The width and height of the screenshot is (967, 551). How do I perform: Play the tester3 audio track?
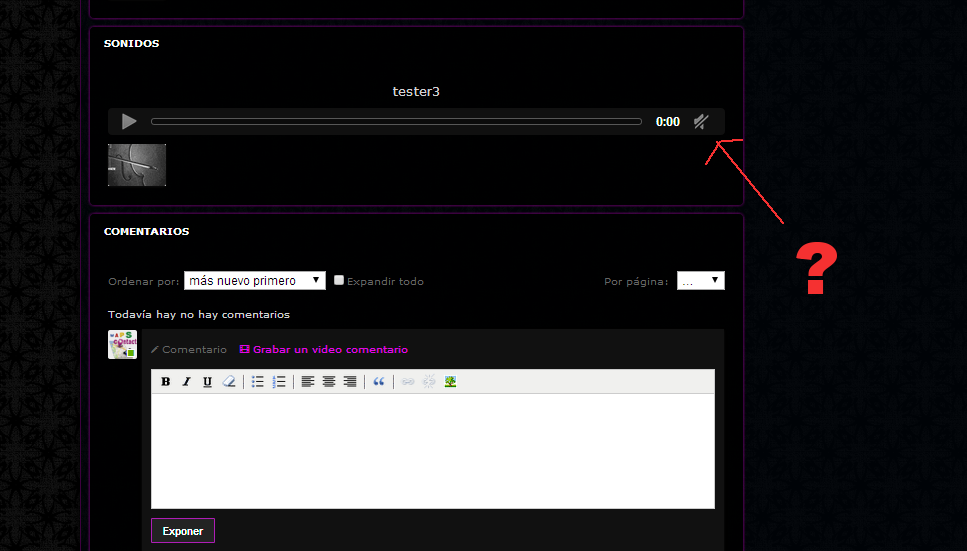[x=129, y=122]
